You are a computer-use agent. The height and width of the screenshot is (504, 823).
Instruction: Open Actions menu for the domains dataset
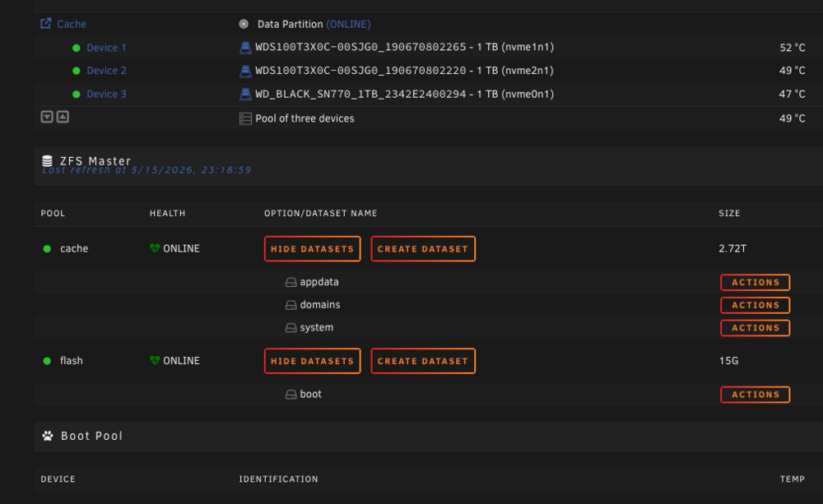756,305
